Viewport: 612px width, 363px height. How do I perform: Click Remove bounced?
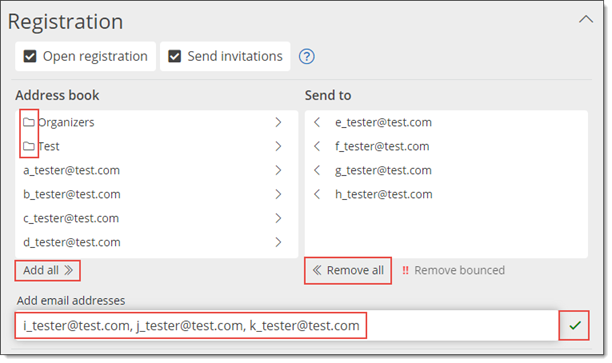tap(454, 270)
